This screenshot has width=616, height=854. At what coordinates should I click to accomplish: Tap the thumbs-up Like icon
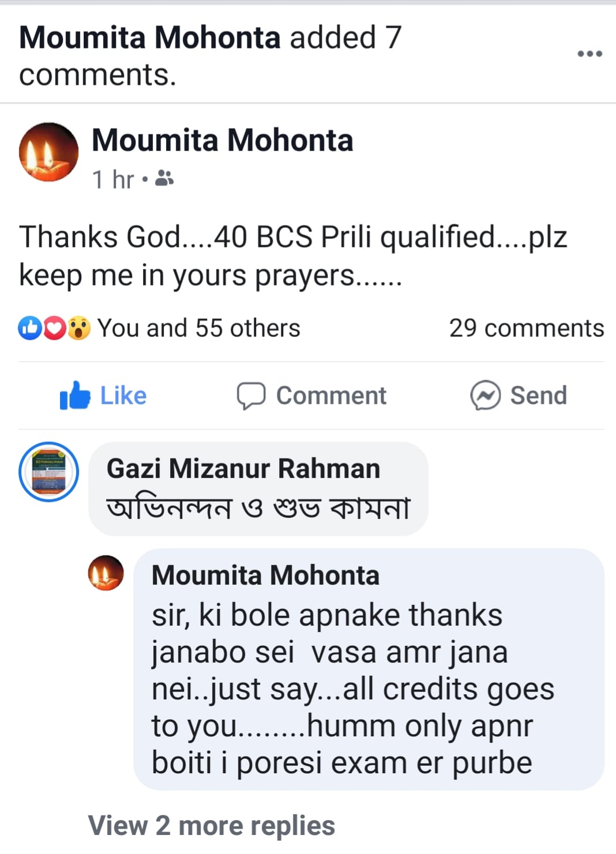(x=75, y=396)
